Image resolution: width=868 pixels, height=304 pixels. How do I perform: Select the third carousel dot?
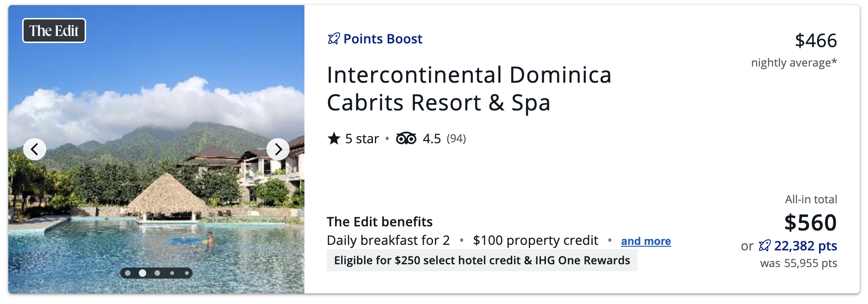pyautogui.click(x=157, y=273)
